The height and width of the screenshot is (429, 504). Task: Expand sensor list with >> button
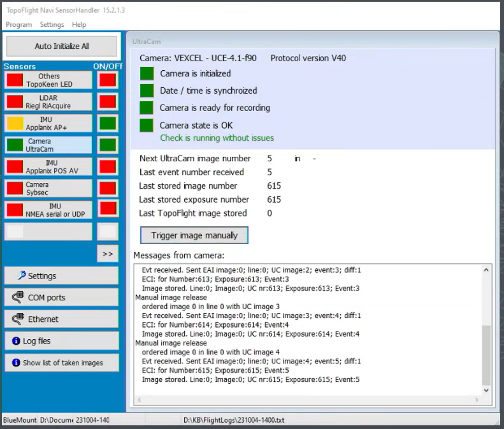(x=108, y=254)
